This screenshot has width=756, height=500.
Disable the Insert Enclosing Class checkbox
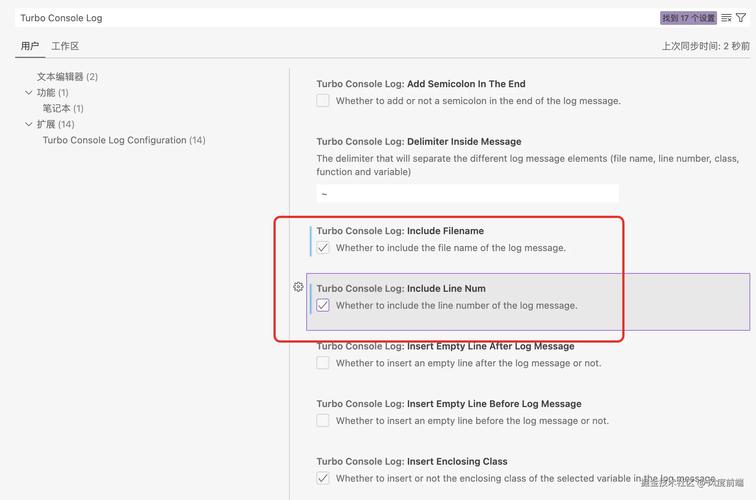tap(323, 479)
